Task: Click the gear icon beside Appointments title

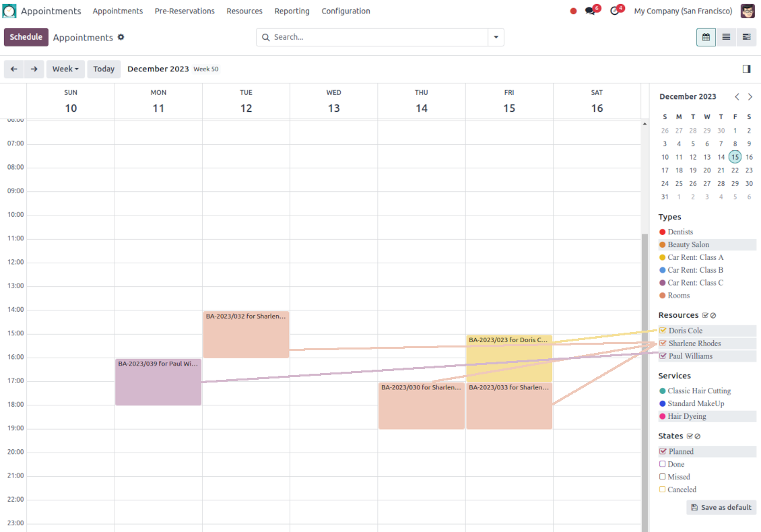Action: tap(121, 37)
